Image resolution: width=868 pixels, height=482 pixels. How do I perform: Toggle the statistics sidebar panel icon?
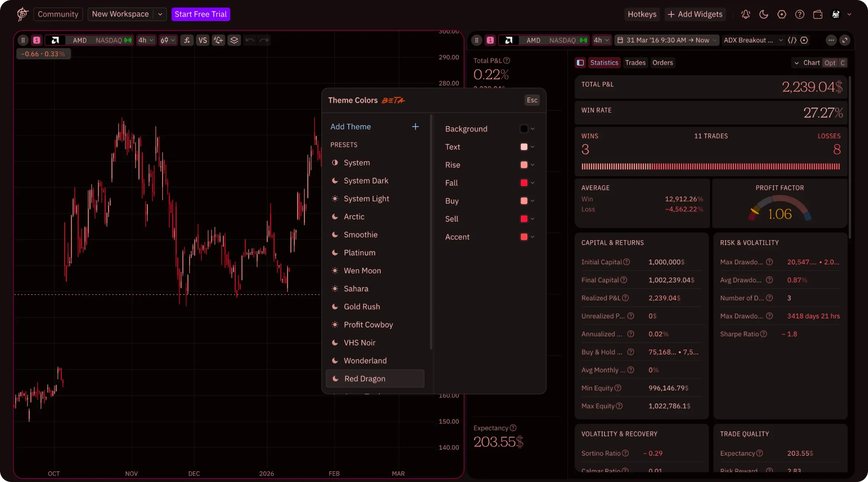(580, 62)
